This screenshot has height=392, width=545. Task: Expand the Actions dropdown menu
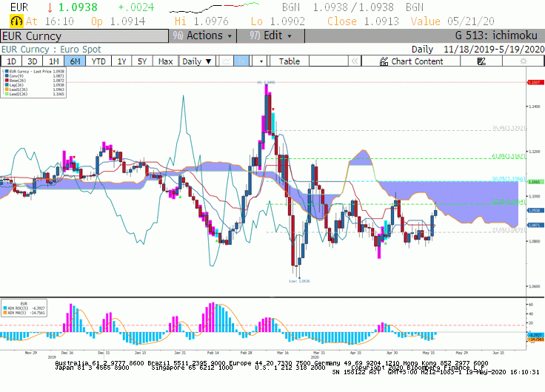coord(203,36)
